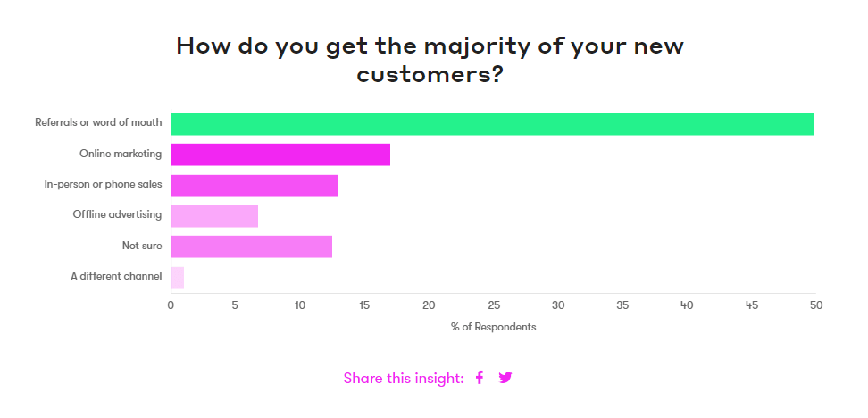Image resolution: width=868 pixels, height=418 pixels.
Task: Click the '% of Respondents' axis title
Action: [x=493, y=327]
